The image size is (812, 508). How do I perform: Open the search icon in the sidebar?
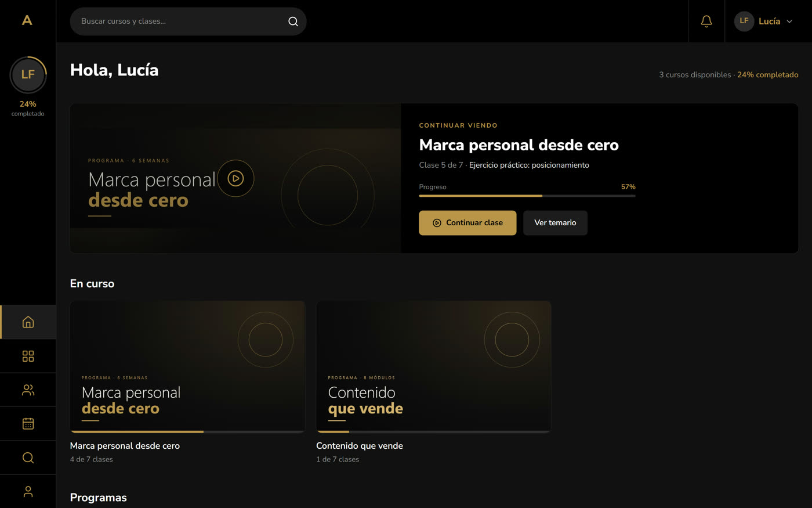[28, 457]
